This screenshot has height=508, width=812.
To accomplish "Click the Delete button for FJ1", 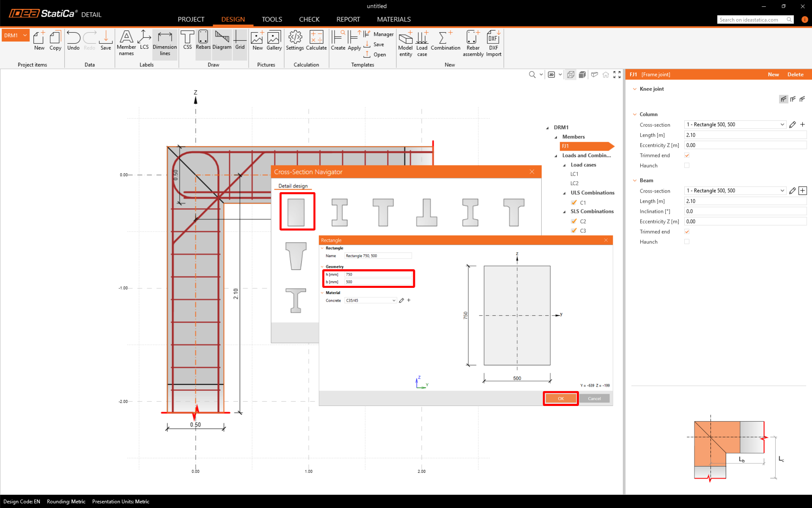I will tap(795, 75).
